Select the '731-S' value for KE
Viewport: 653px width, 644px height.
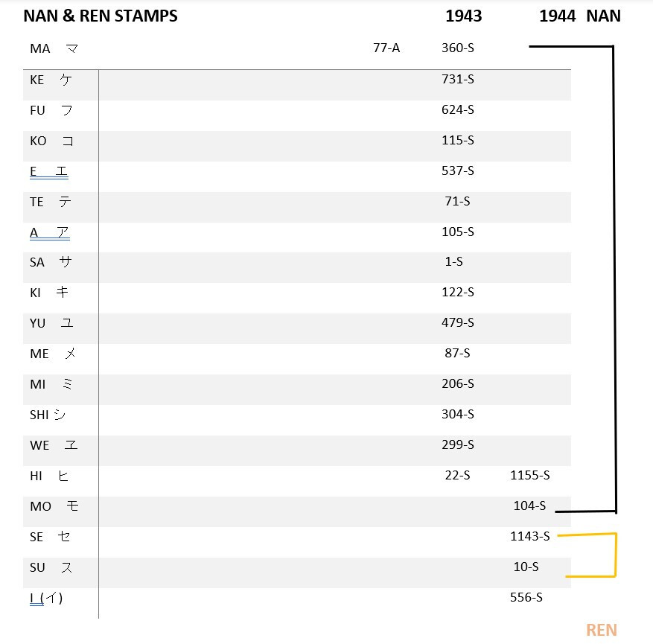[x=458, y=79]
